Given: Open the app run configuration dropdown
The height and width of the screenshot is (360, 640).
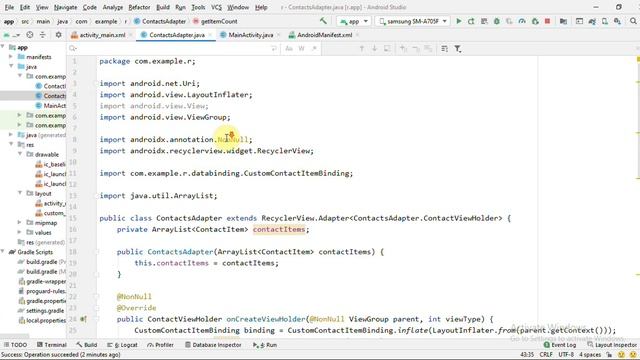Looking at the screenshot, I should (x=354, y=21).
